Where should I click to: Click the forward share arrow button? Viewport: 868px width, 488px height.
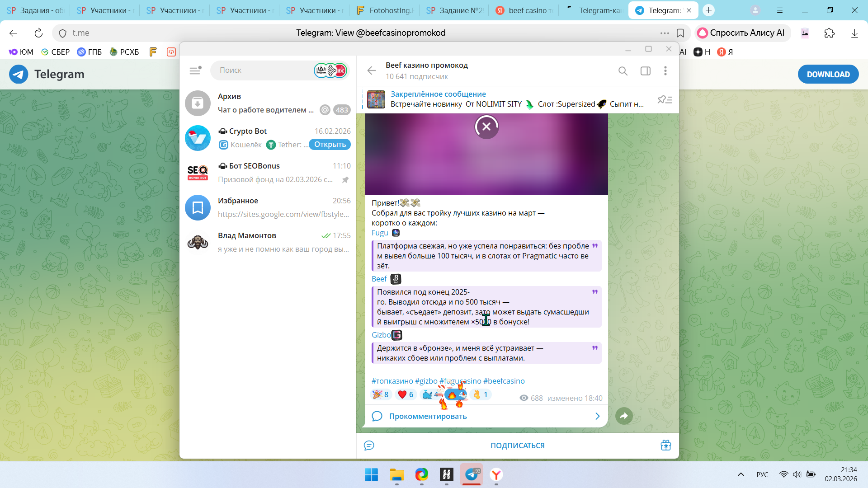click(x=624, y=416)
